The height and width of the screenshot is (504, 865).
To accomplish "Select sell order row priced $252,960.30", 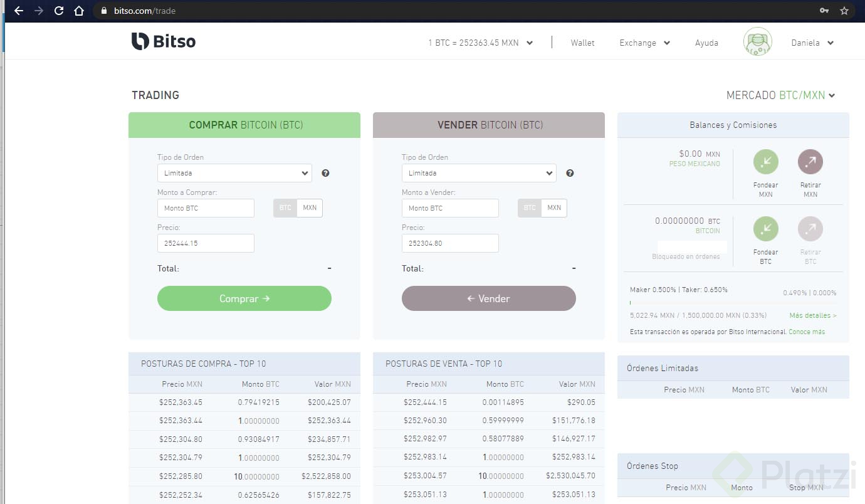I will [x=489, y=421].
